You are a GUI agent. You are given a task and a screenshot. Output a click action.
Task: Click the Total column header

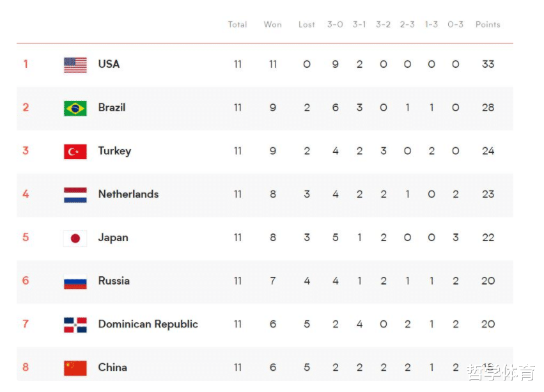click(238, 25)
